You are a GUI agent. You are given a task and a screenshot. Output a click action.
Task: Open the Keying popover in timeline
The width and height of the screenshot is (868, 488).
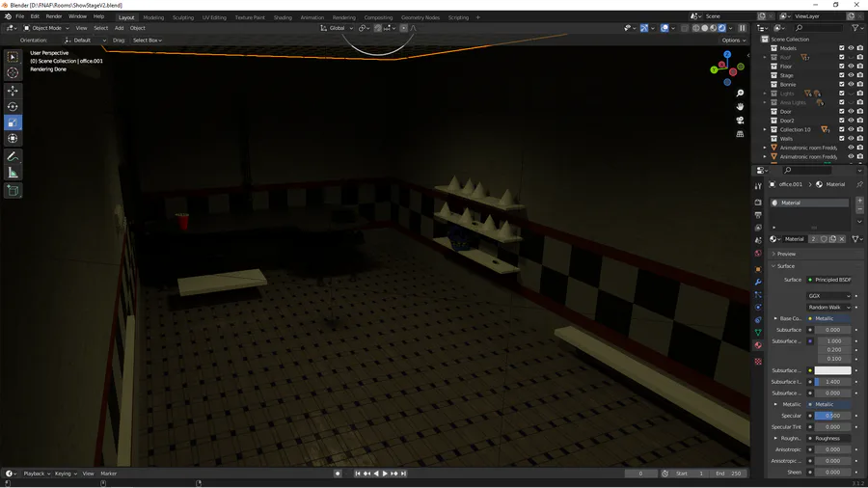[x=66, y=474]
